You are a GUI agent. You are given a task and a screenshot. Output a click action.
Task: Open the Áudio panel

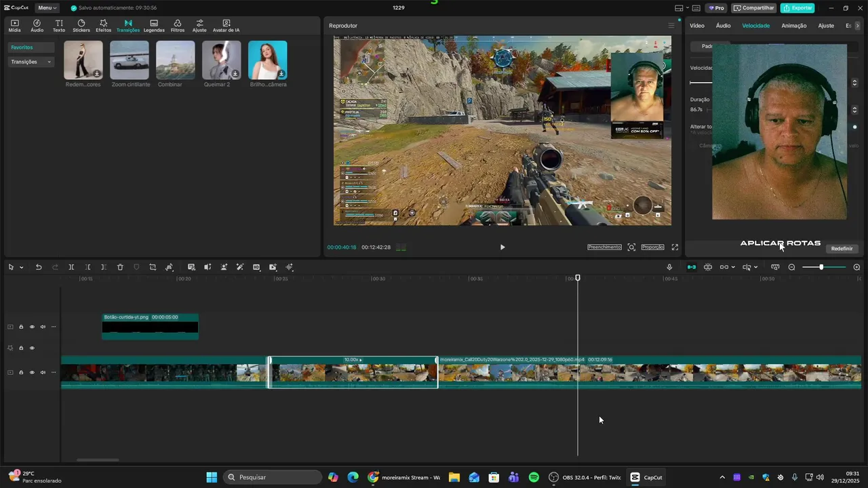point(37,26)
